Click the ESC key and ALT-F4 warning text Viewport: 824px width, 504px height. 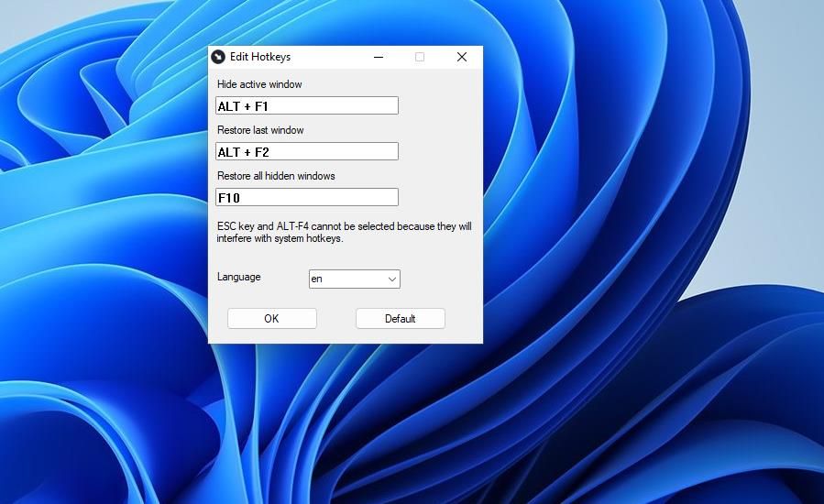pyautogui.click(x=344, y=232)
